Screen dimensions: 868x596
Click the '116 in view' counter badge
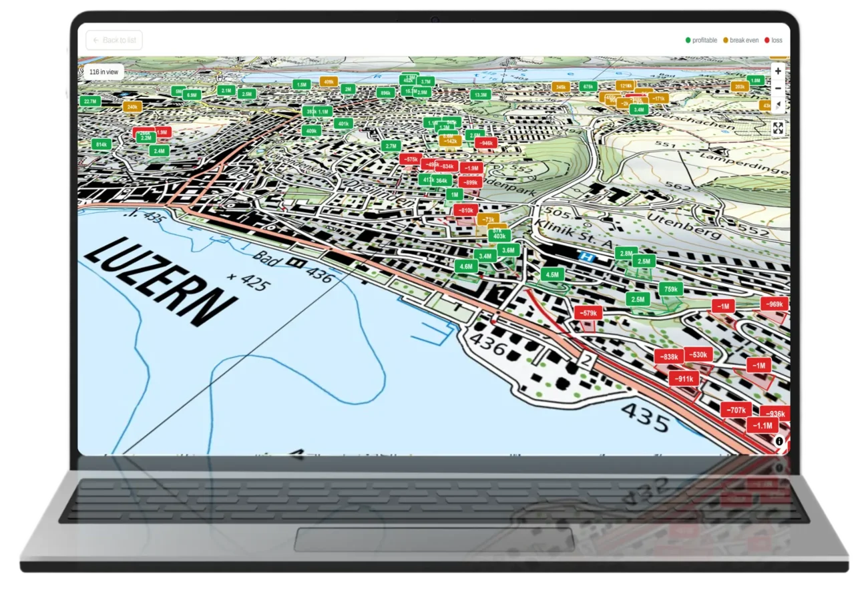tap(103, 72)
